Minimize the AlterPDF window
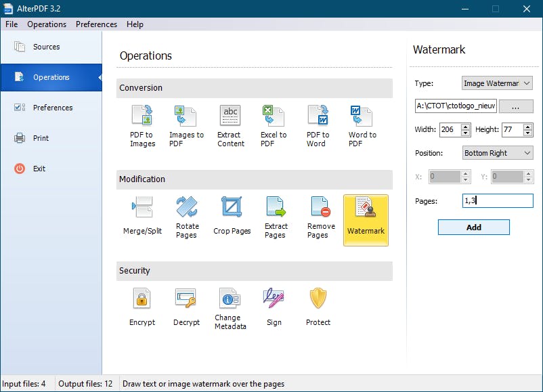Image resolution: width=543 pixels, height=392 pixels. pos(465,9)
